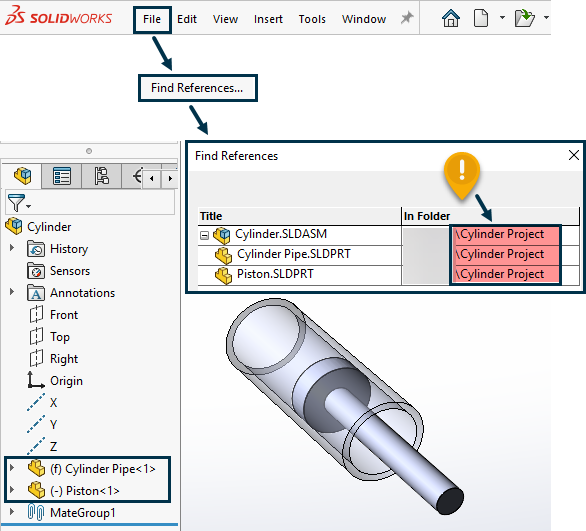Click the New document icon
This screenshot has height=531, width=586.
[x=481, y=18]
